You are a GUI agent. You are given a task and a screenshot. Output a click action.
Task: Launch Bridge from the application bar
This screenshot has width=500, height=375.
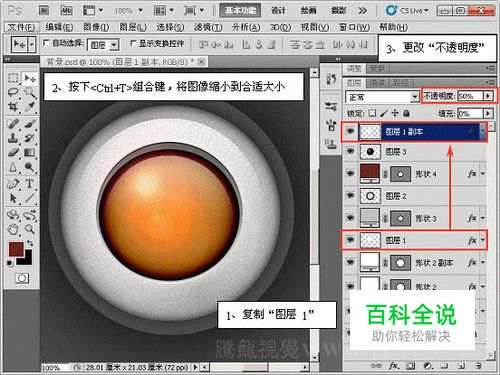(44, 11)
